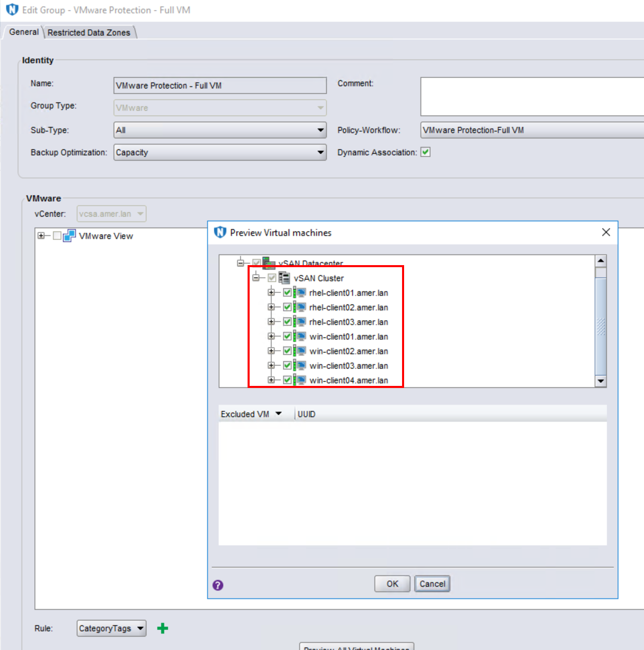Click the help question mark icon
The height and width of the screenshot is (650, 644).
219,584
